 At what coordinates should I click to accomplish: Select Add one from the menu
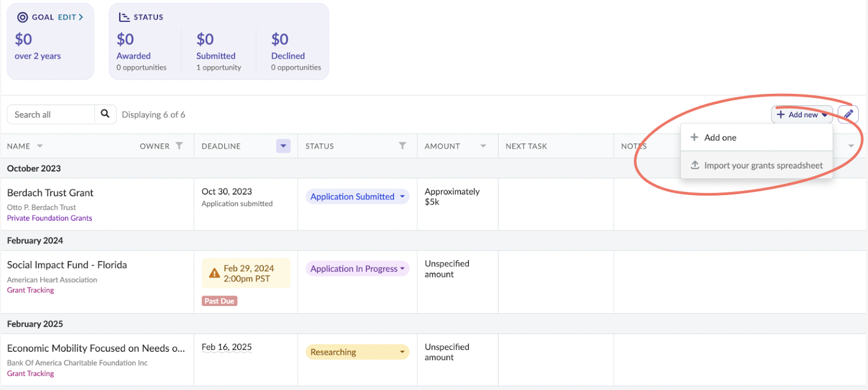(720, 138)
